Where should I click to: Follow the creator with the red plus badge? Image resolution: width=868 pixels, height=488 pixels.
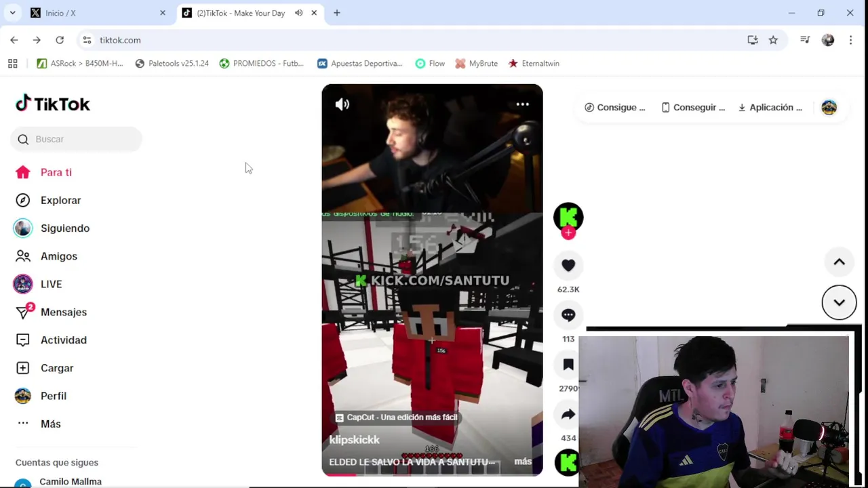(568, 233)
